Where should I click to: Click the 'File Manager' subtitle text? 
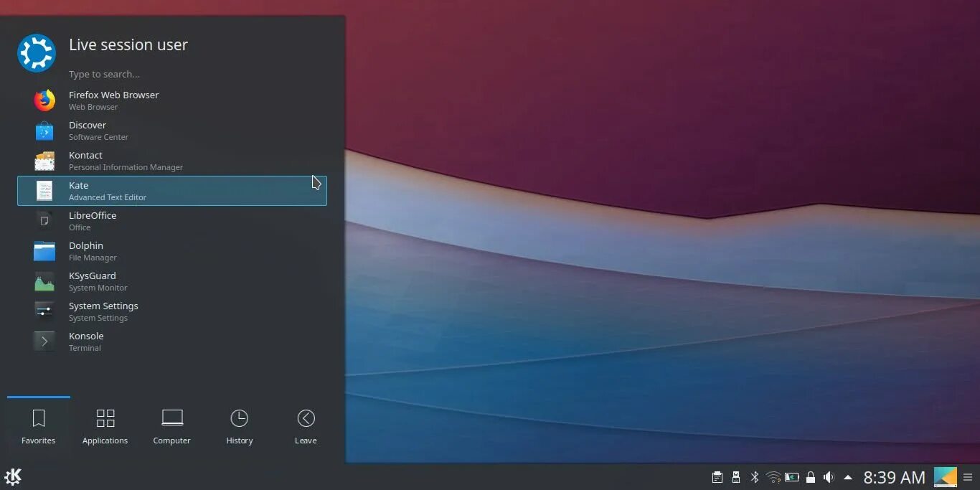(93, 258)
